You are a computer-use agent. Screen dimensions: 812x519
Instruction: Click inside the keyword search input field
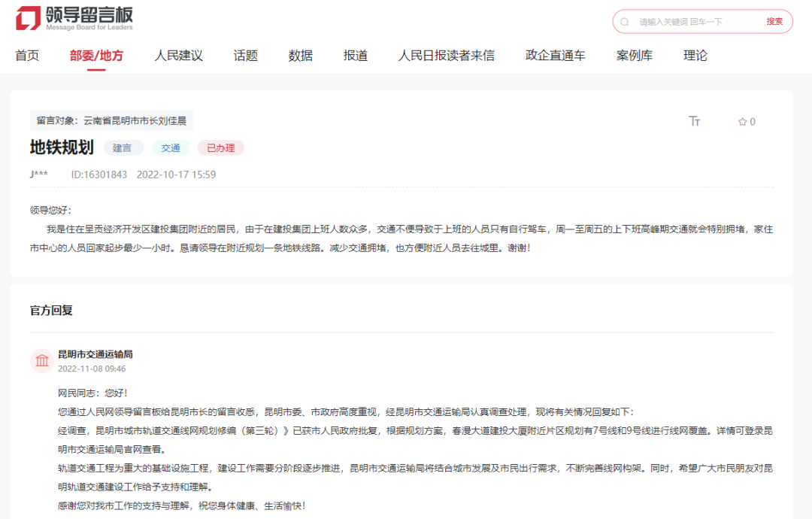684,21
